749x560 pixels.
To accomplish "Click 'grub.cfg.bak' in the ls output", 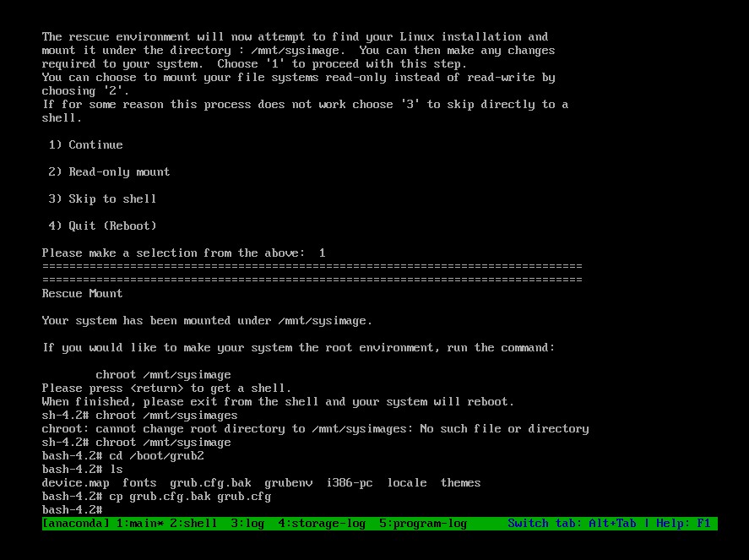I will pyautogui.click(x=210, y=482).
